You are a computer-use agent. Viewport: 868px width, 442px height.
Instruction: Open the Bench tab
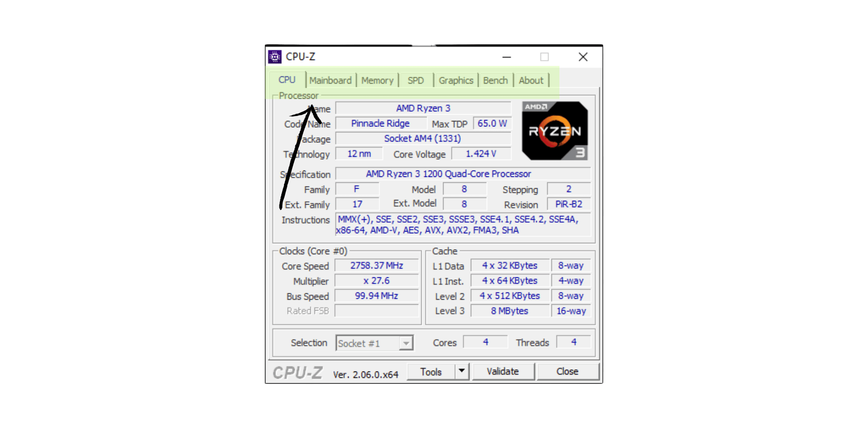495,80
